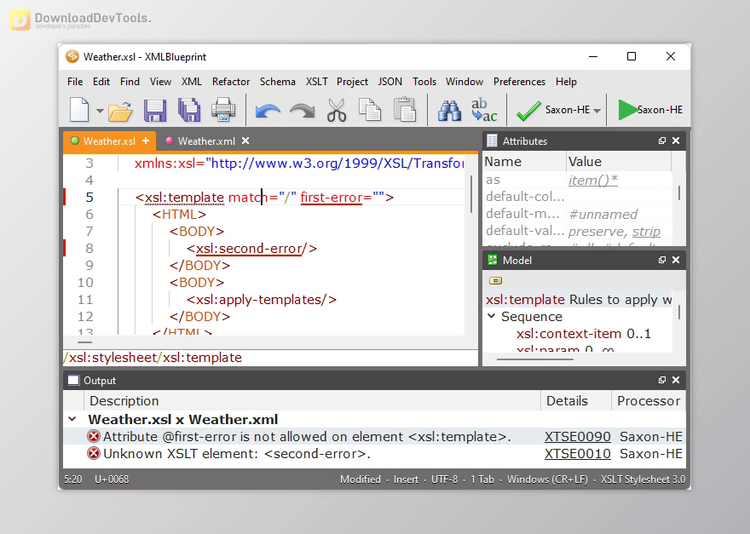This screenshot has width=750, height=534.
Task: Collapse the Sequence node in the Model panel
Action: click(x=492, y=317)
